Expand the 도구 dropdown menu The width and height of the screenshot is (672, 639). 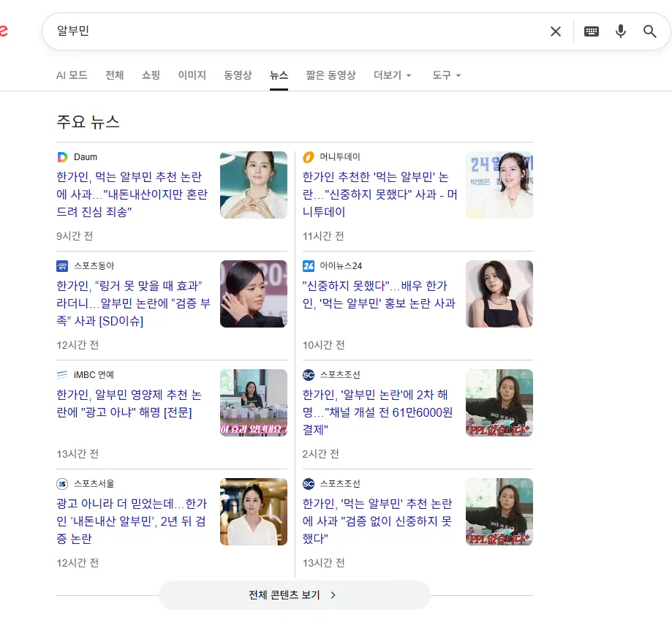447,75
